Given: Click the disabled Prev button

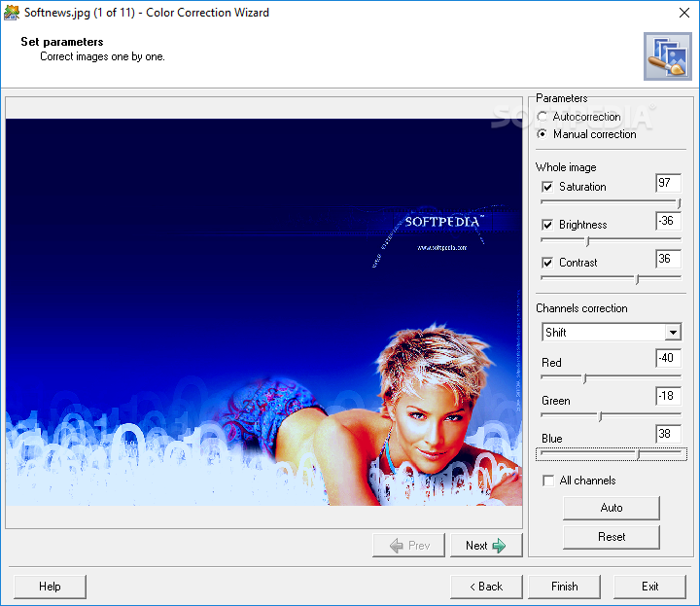Looking at the screenshot, I should tap(408, 546).
